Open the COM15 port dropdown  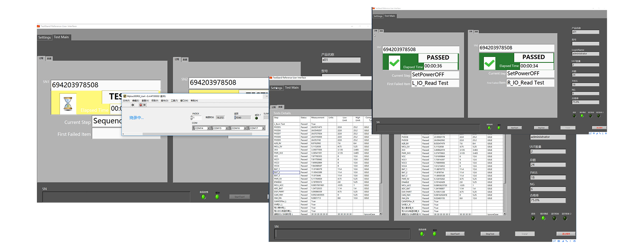(x=227, y=128)
